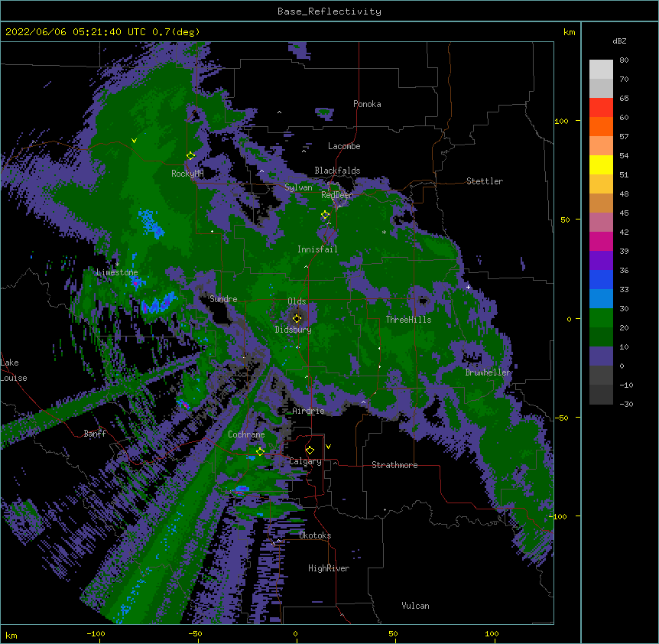The image size is (659, 644).
Task: Click the Drumheller city label
Action: tap(488, 372)
